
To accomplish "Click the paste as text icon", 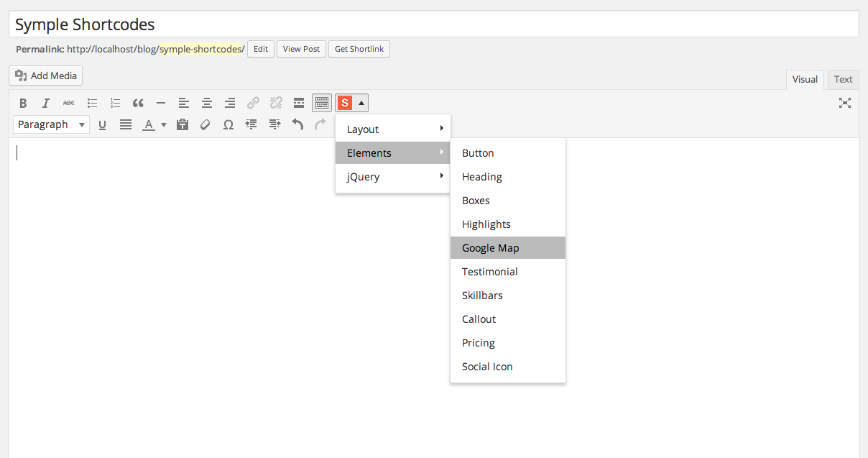I will [x=183, y=124].
